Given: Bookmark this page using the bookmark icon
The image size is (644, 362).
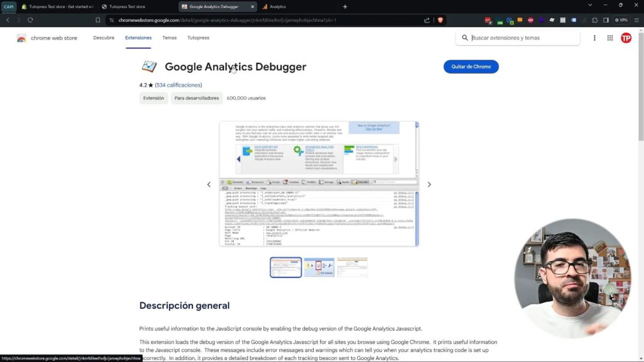Looking at the screenshot, I should [97, 19].
